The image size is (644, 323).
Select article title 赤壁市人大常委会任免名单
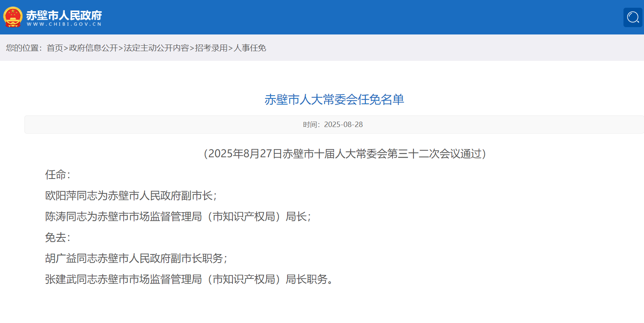(334, 100)
